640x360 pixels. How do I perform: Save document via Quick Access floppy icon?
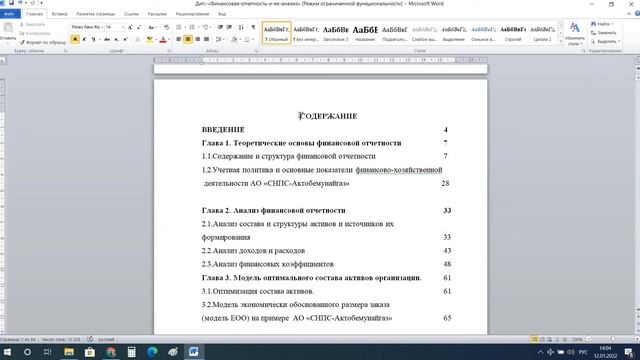[11, 3]
